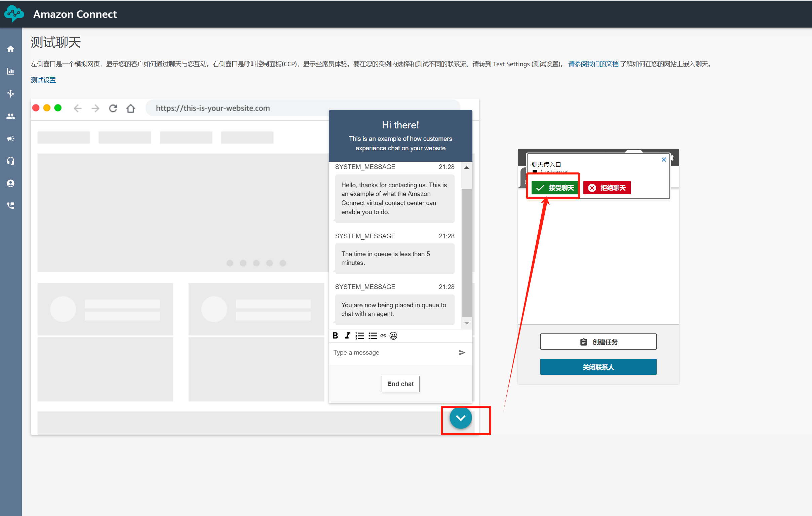
Task: Toggle bold formatting in chat
Action: pyautogui.click(x=335, y=335)
